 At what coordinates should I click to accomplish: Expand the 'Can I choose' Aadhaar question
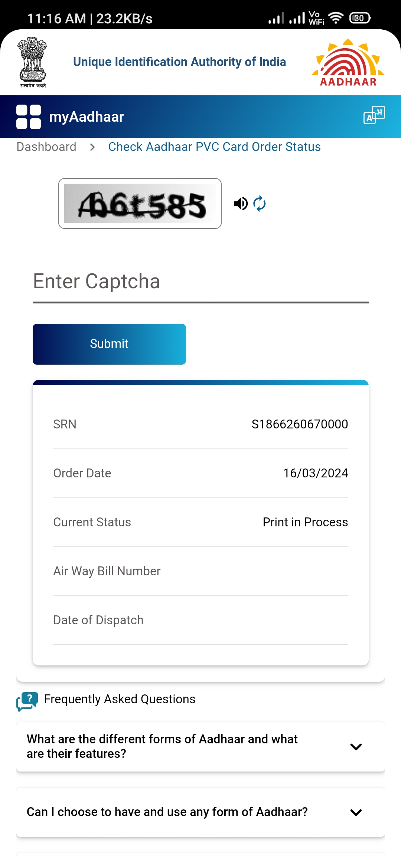(356, 812)
